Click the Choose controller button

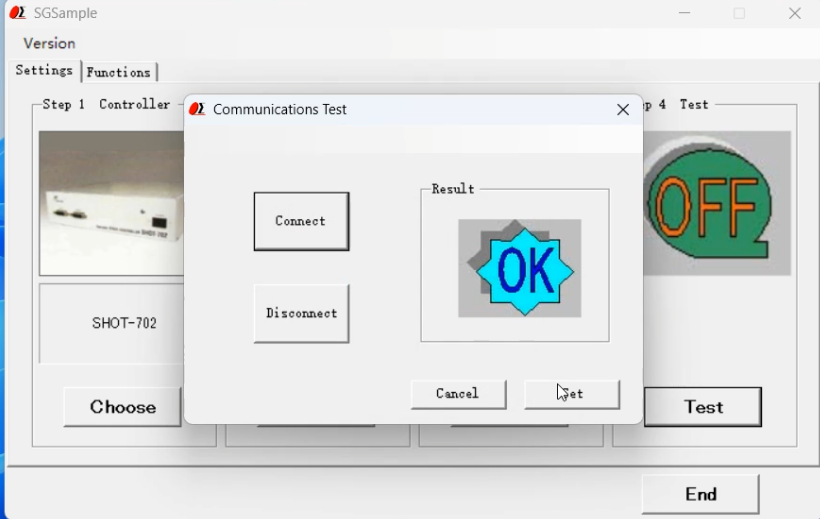[122, 407]
